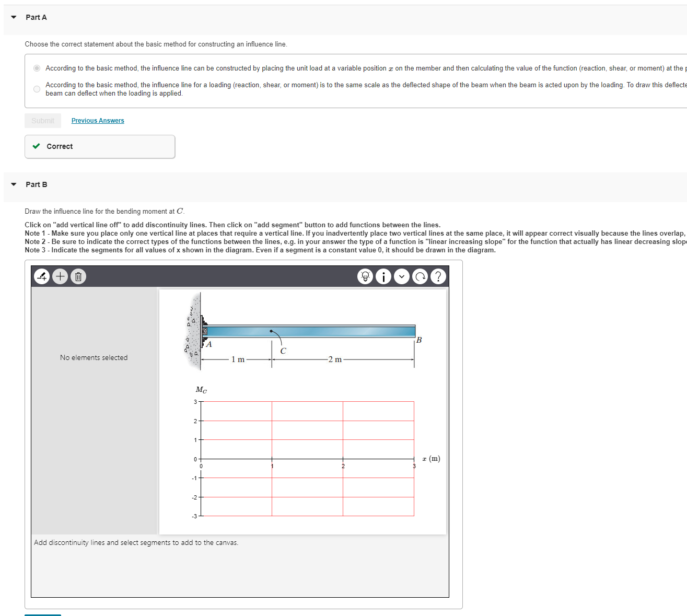The height and width of the screenshot is (616, 687).
Task: Collapse the Part B section triangle
Action: (14, 184)
